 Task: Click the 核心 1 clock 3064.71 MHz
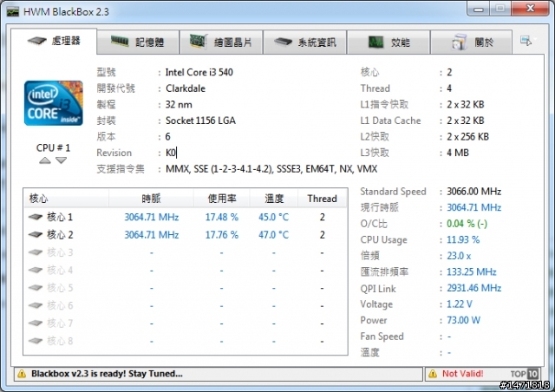point(152,217)
